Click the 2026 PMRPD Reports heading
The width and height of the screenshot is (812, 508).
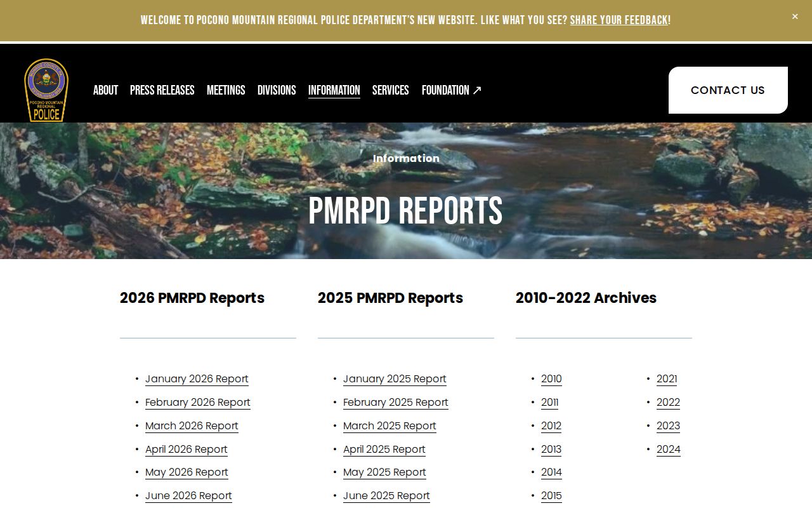(192, 298)
